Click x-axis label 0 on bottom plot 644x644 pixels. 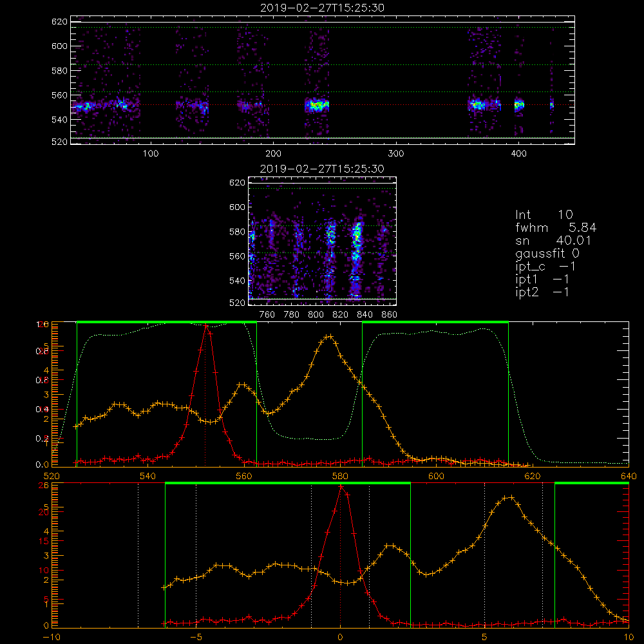click(340, 637)
